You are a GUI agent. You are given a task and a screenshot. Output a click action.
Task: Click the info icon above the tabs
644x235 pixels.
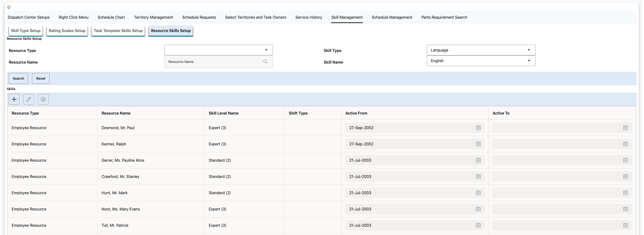(9, 7)
